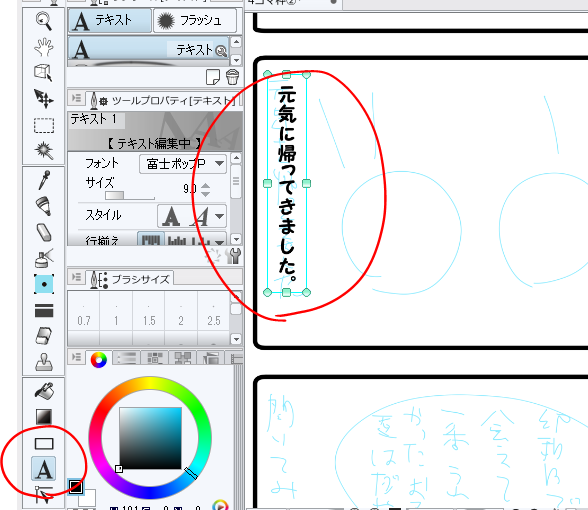Select the stamp-shaped Blend tool
The width and height of the screenshot is (588, 510).
coord(44,362)
